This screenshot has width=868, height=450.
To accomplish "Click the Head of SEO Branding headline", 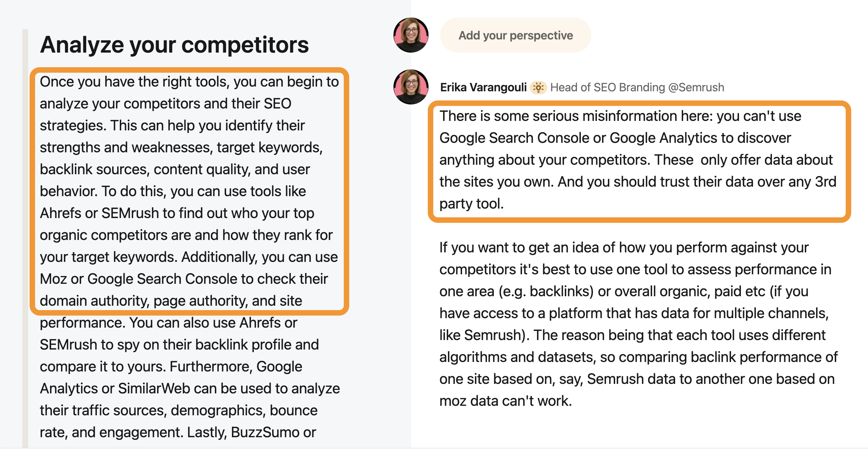I will [637, 87].
